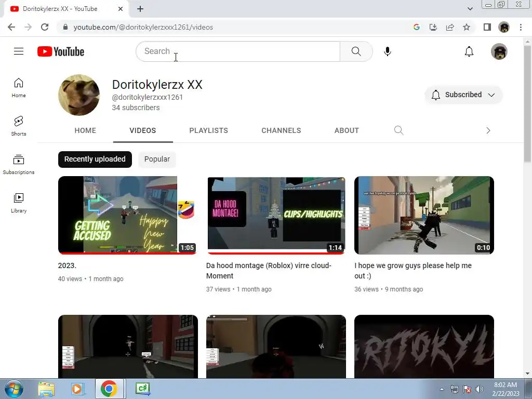The image size is (532, 399).
Task: Start voice search with microphone icon
Action: 388,51
